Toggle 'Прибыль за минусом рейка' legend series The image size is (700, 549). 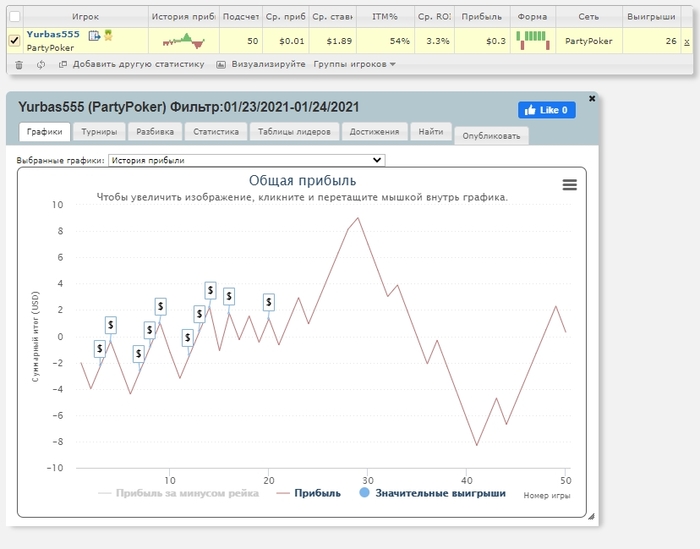[x=178, y=493]
